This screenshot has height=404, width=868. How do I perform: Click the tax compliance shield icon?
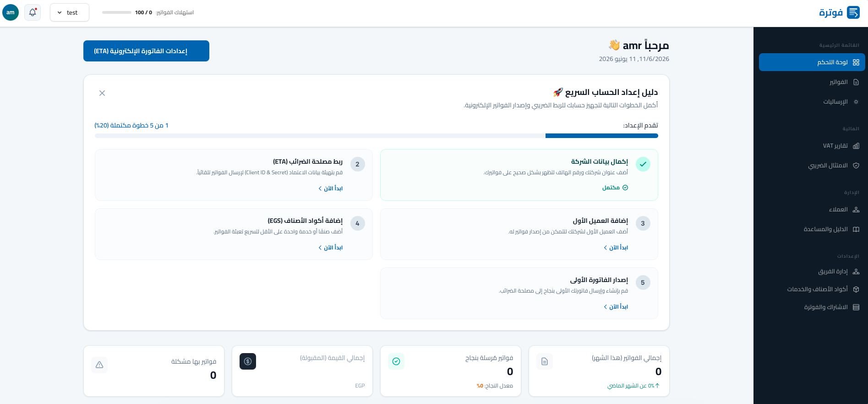click(x=856, y=166)
